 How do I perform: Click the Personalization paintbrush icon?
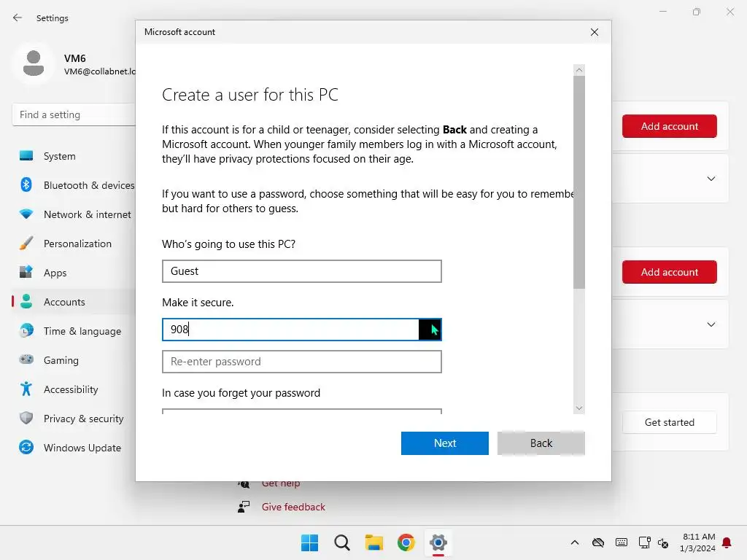26,244
